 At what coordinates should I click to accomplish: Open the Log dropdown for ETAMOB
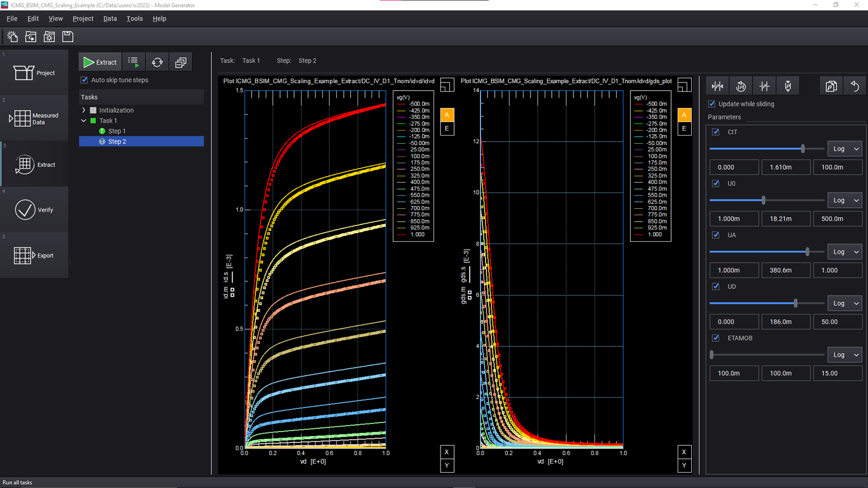point(844,355)
